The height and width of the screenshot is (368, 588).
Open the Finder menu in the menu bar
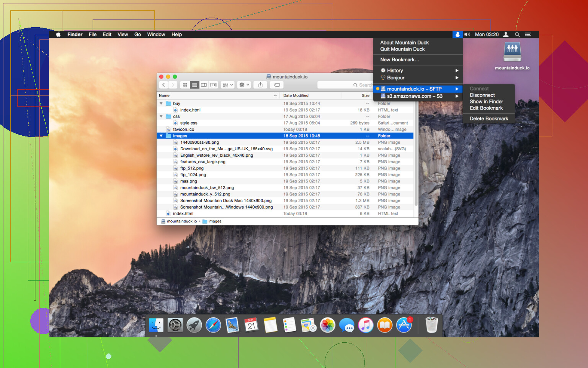75,34
